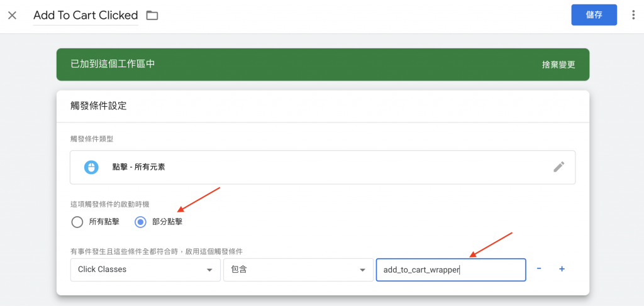This screenshot has width=644, height=306.
Task: Click the pencil icon to edit trigger type
Action: pyautogui.click(x=558, y=167)
